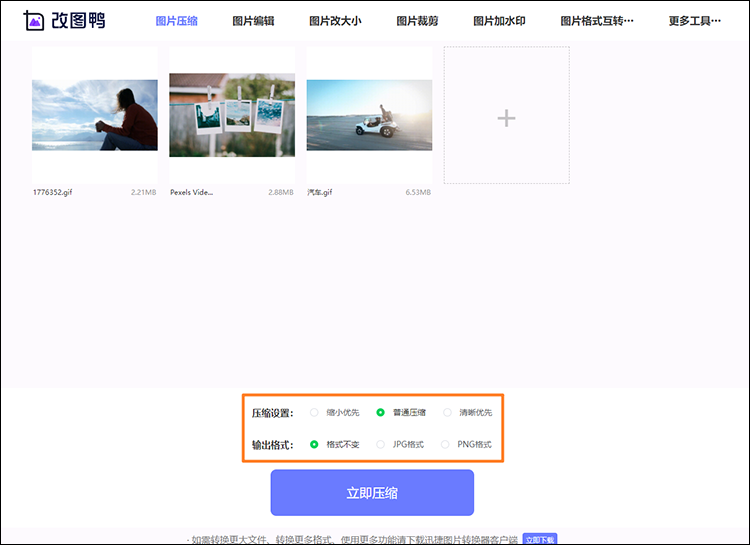
Task: Click the 输出格式 label
Action: [x=273, y=445]
